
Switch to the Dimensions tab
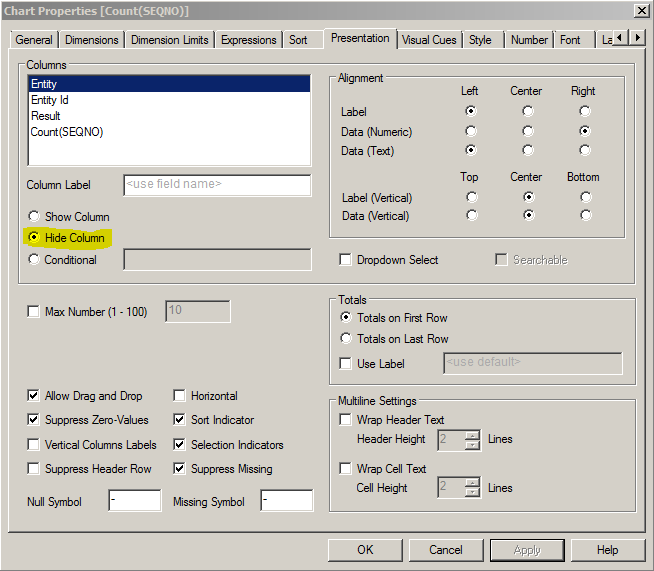(91, 40)
